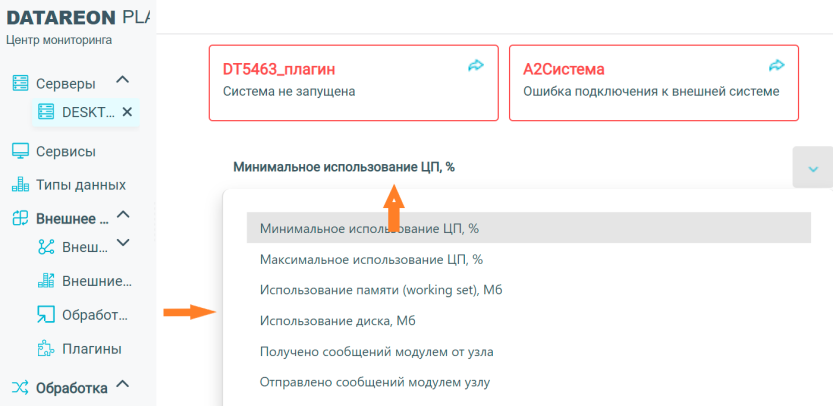Image resolution: width=833 pixels, height=406 pixels.
Task: Click the Типы данных chart icon
Action: [x=19, y=185]
